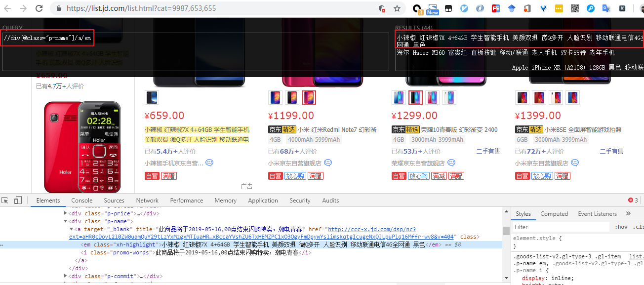644x285 pixels.
Task: Open the dark X extension icon
Action: (x=622, y=8)
